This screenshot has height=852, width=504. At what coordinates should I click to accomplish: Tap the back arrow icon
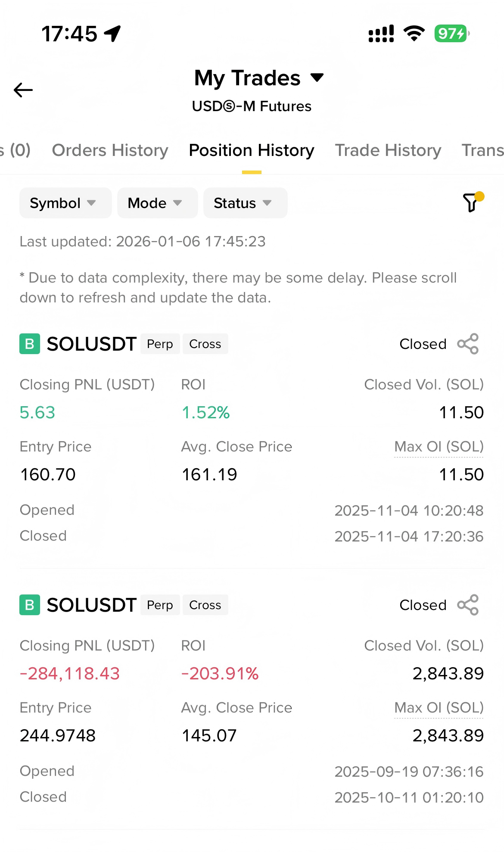point(23,90)
